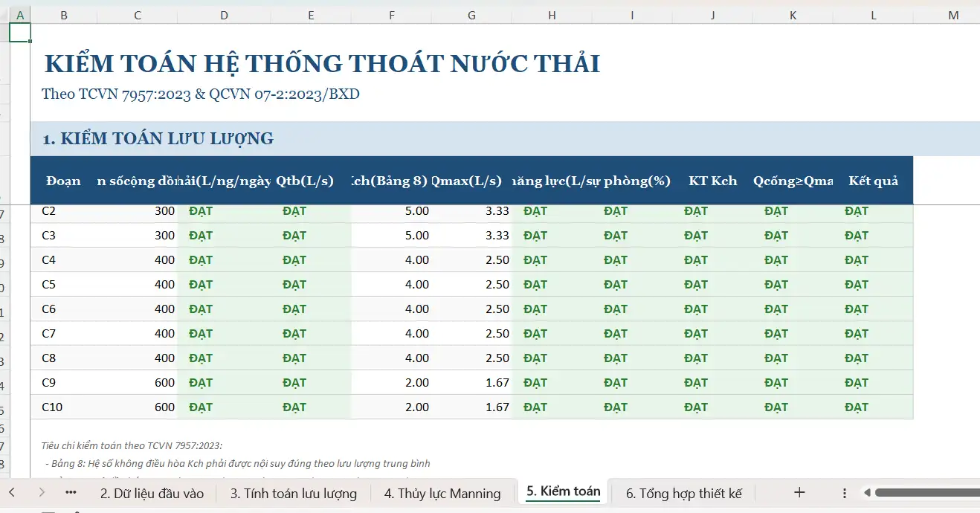Add a new sheet with plus button
This screenshot has height=513, width=980.
(x=799, y=492)
